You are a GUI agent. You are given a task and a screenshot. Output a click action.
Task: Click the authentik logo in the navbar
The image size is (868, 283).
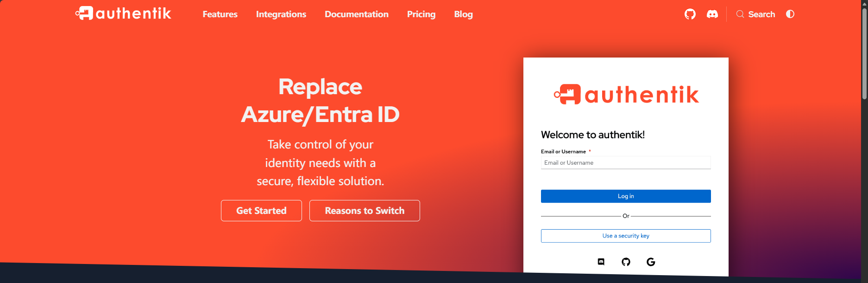(123, 13)
